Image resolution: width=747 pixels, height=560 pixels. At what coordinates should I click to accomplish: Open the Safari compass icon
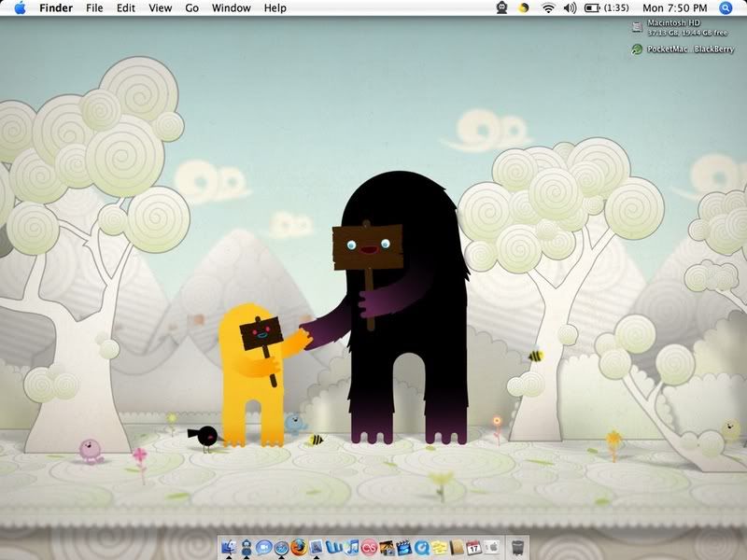click(281, 548)
